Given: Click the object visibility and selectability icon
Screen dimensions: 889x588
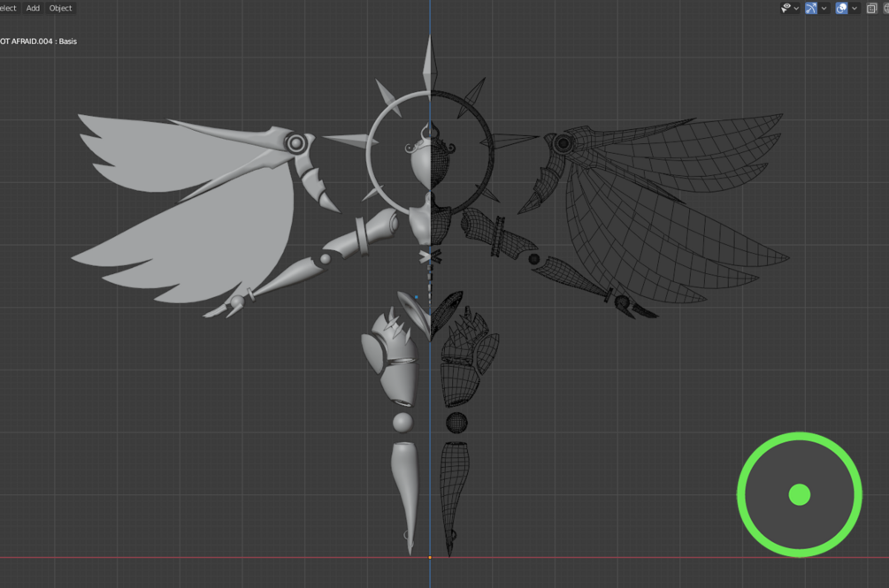Looking at the screenshot, I should click(786, 8).
